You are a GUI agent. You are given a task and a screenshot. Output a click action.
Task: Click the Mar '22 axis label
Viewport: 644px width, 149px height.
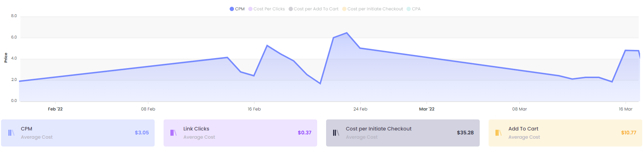click(x=427, y=109)
